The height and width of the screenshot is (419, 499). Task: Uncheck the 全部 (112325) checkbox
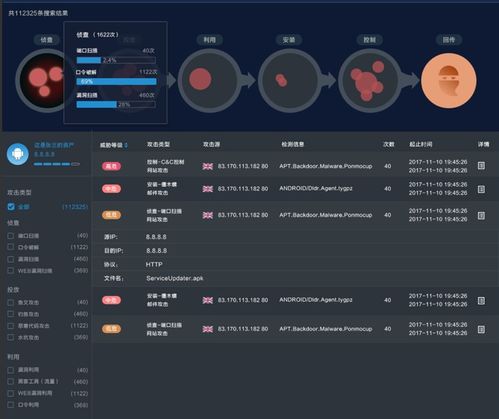pyautogui.click(x=11, y=207)
